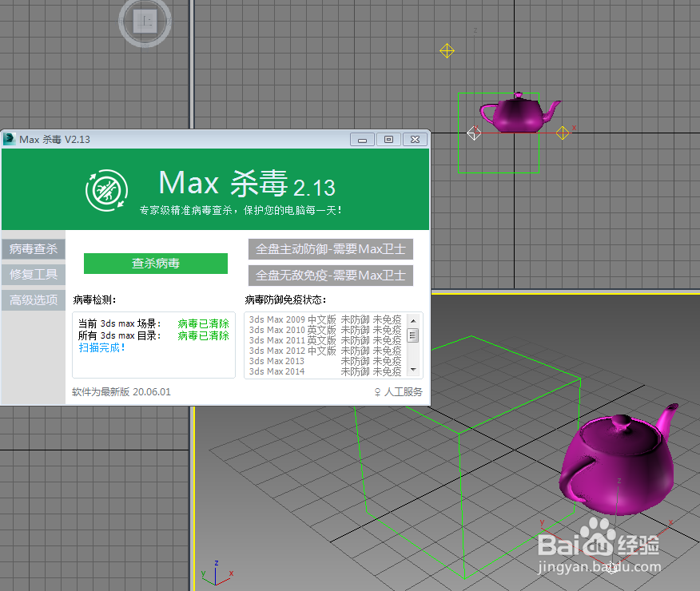Select the 3ds Max 2011 英文版 row
Image resolution: width=700 pixels, height=591 pixels.
(x=325, y=340)
